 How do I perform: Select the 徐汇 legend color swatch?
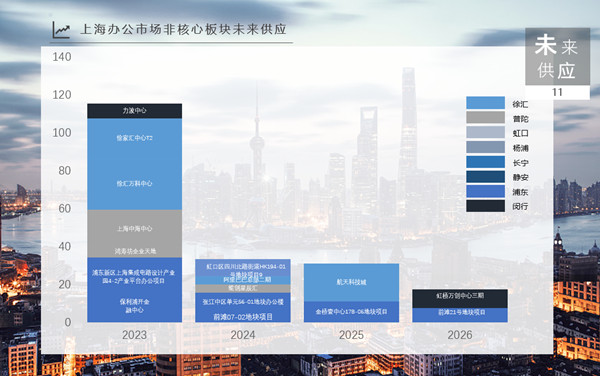pyautogui.click(x=485, y=103)
